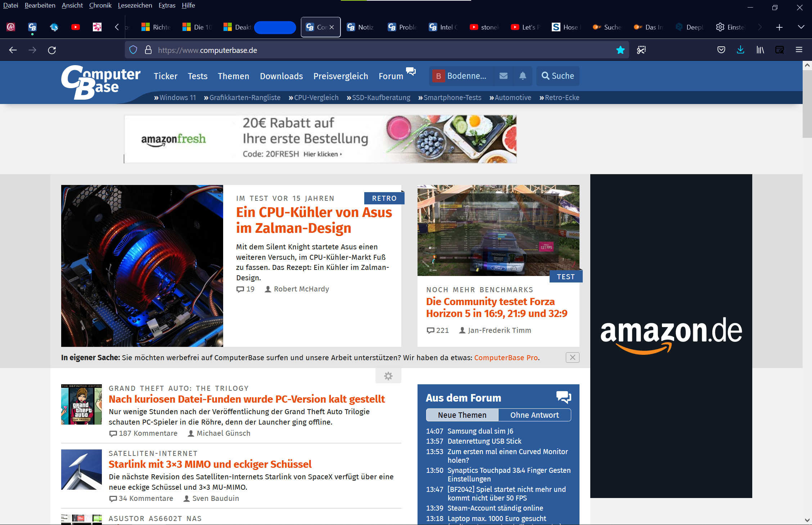Open the messages envelope icon
Screen dimensions: 812x525
point(504,76)
